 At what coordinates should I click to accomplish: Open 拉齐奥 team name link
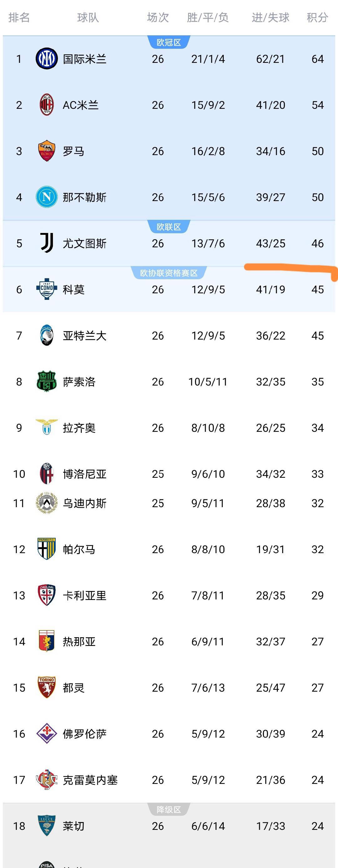[79, 428]
